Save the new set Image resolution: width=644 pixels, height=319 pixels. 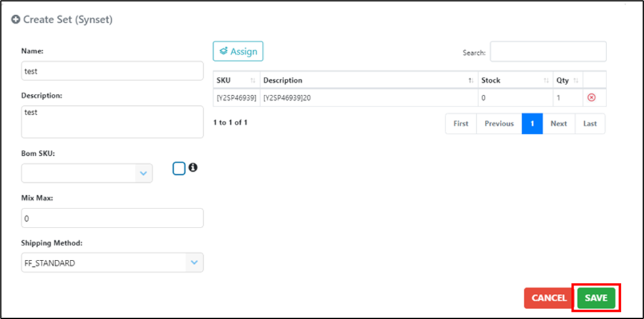coord(596,298)
